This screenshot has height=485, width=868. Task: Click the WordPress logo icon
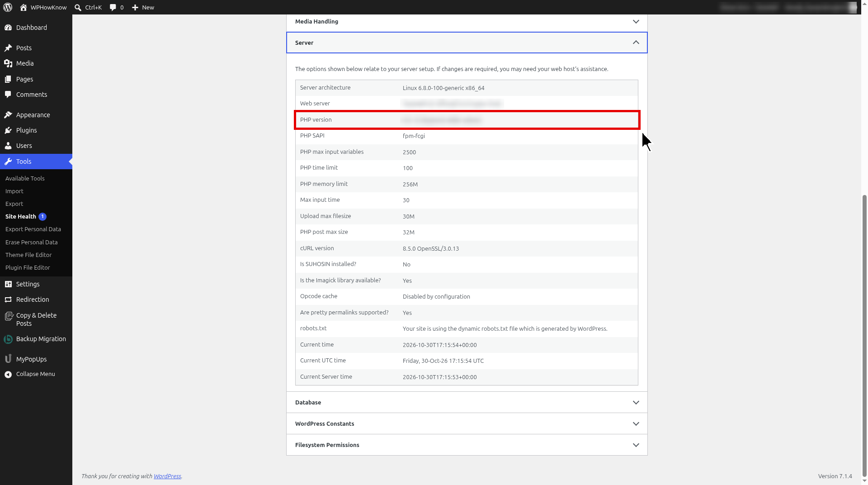click(8, 7)
